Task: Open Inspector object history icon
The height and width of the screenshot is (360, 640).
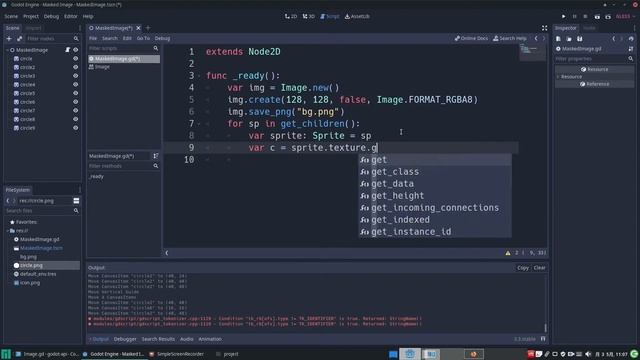Action: [631, 39]
